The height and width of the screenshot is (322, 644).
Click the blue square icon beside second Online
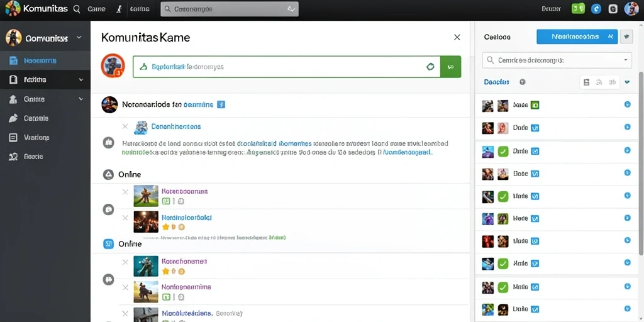point(108,244)
